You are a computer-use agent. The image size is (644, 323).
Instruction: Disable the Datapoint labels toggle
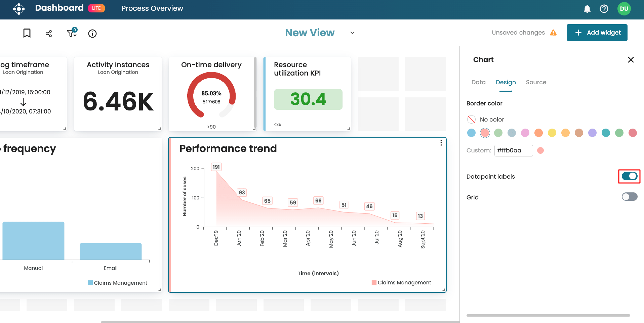pos(629,176)
